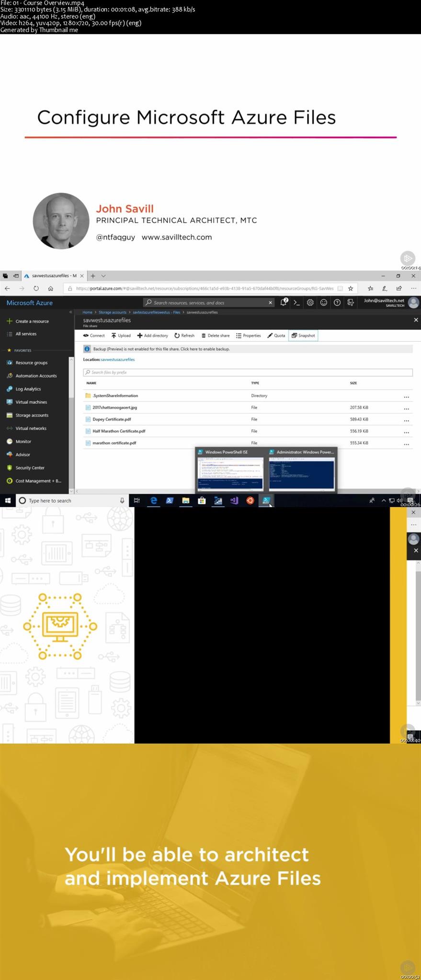
Task: Click Delete share in the toolbar
Action: 216,335
